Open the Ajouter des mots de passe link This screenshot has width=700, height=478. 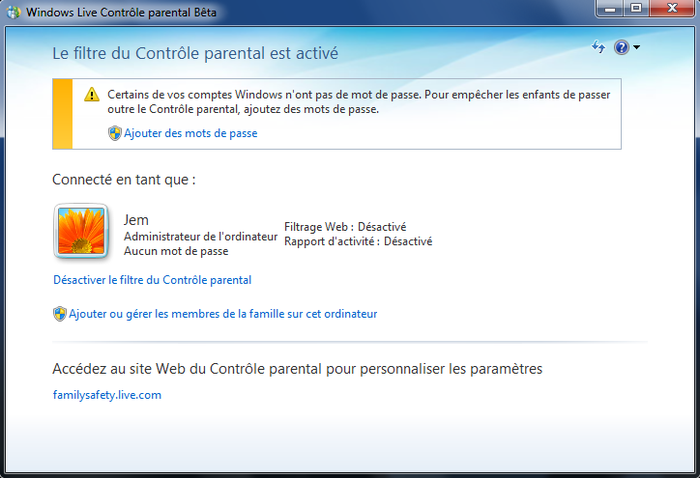pos(191,133)
